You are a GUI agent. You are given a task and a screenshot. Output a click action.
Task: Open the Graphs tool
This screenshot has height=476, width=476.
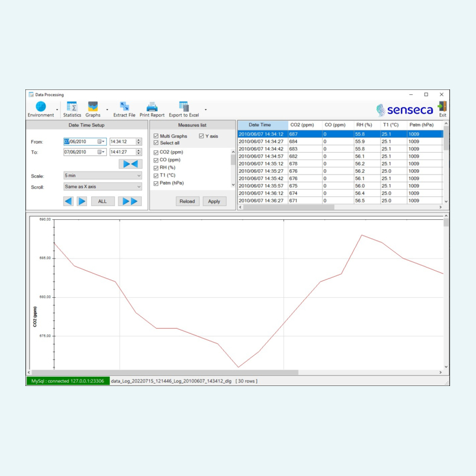(93, 106)
